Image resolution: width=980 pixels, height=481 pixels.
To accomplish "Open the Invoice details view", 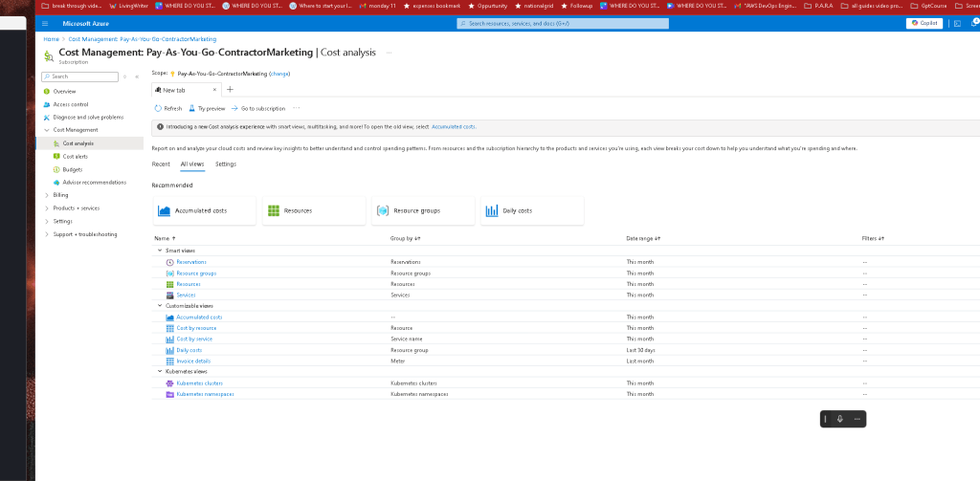I will (193, 361).
